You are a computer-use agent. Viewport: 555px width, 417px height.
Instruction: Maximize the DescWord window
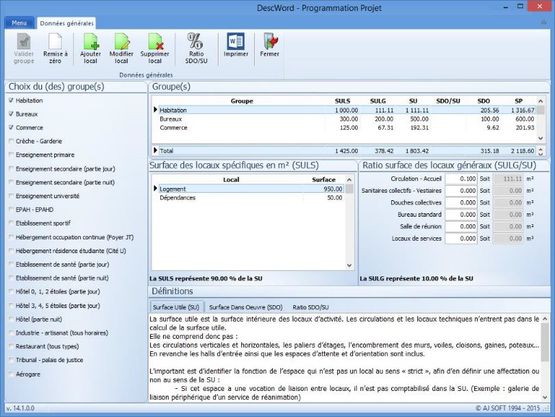click(x=520, y=6)
